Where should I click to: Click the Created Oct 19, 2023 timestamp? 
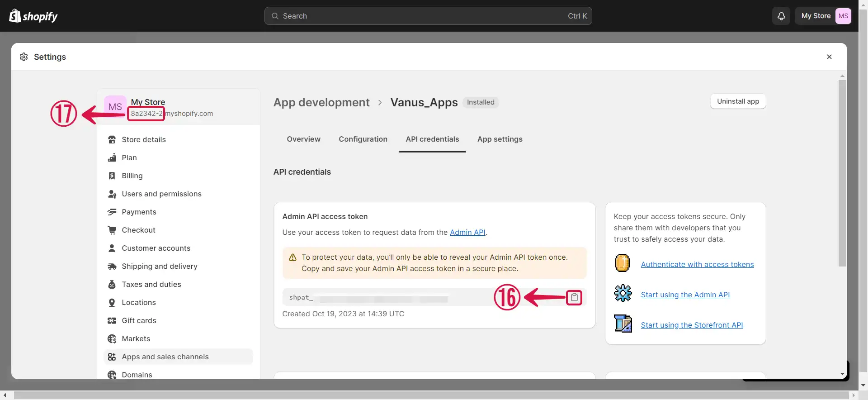(343, 314)
